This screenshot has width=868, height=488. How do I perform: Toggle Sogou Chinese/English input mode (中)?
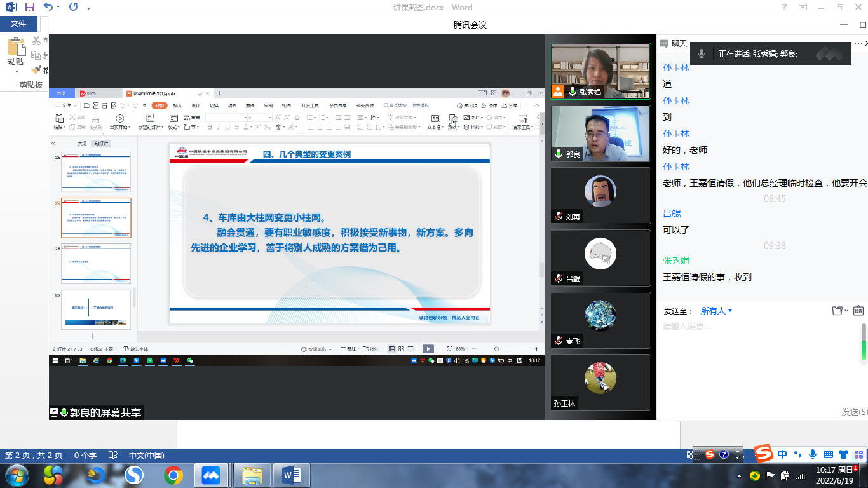tap(782, 454)
